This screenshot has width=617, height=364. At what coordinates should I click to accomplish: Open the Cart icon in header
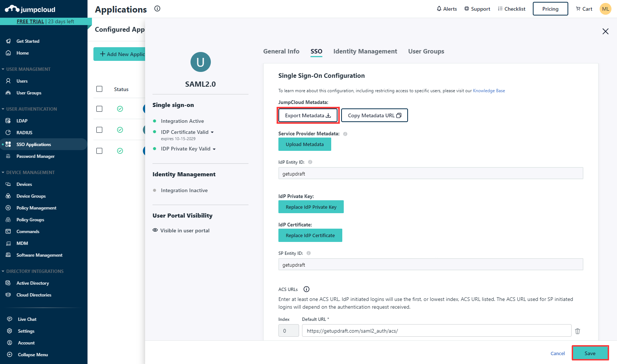pyautogui.click(x=578, y=9)
